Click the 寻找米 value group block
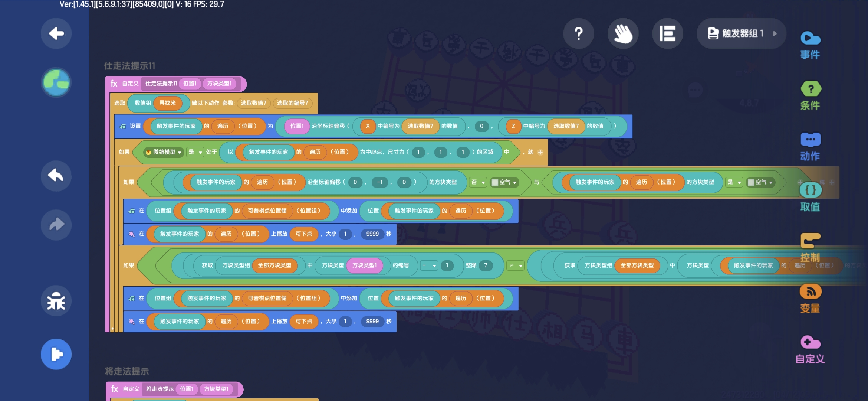The height and width of the screenshot is (401, 868). pyautogui.click(x=167, y=103)
